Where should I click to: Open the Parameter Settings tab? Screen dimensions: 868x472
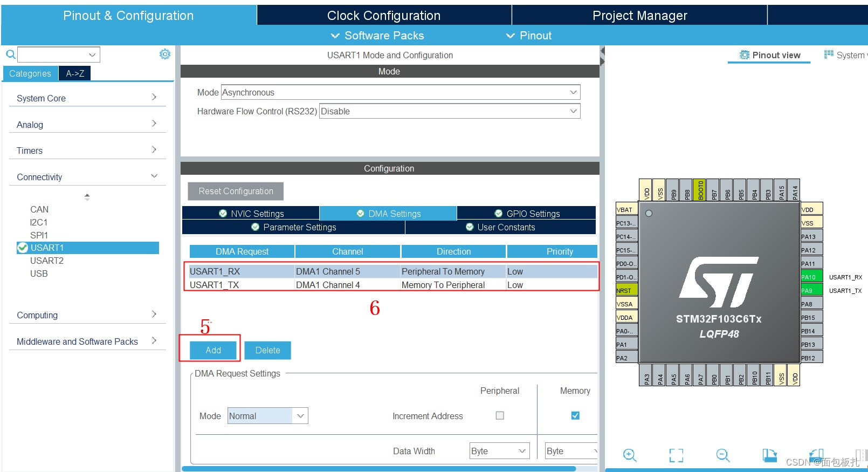(293, 227)
